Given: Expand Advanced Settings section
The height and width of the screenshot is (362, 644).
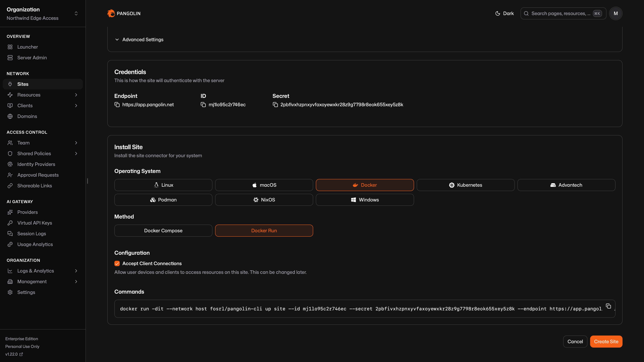Looking at the screenshot, I should [x=139, y=40].
